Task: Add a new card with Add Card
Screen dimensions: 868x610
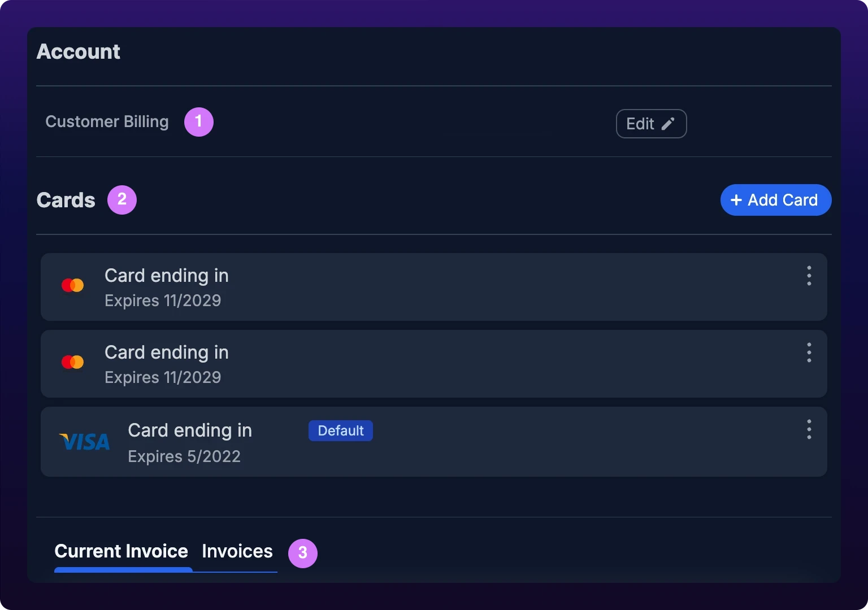Action: [776, 200]
